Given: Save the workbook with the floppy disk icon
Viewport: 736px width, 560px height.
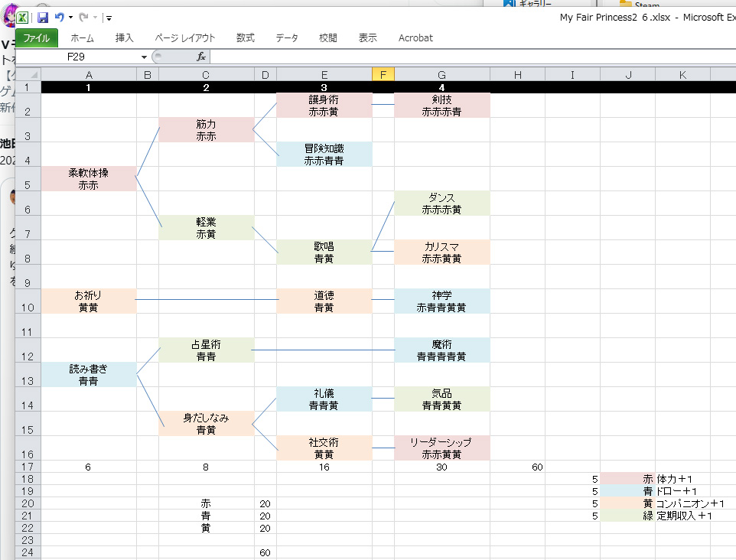Looking at the screenshot, I should click(x=43, y=18).
